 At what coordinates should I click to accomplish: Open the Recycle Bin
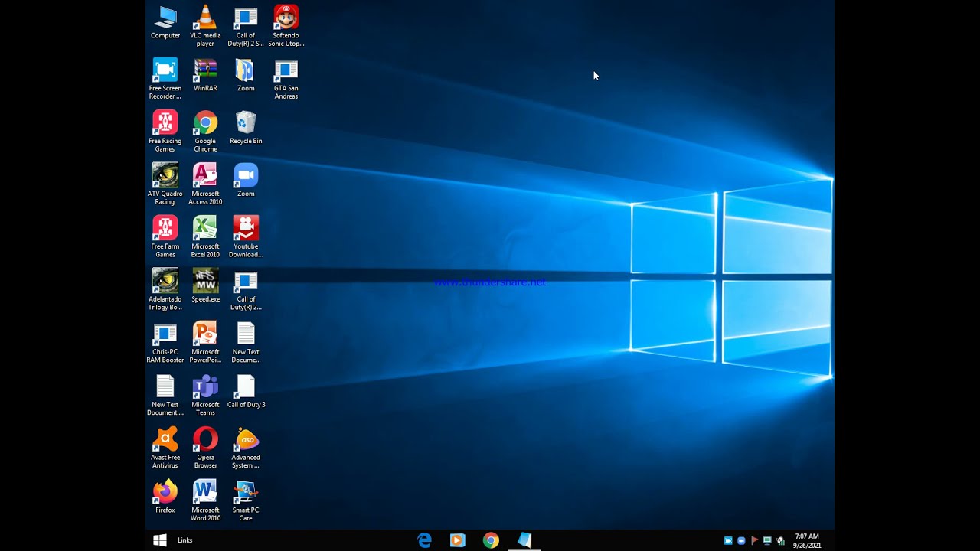pyautogui.click(x=246, y=128)
